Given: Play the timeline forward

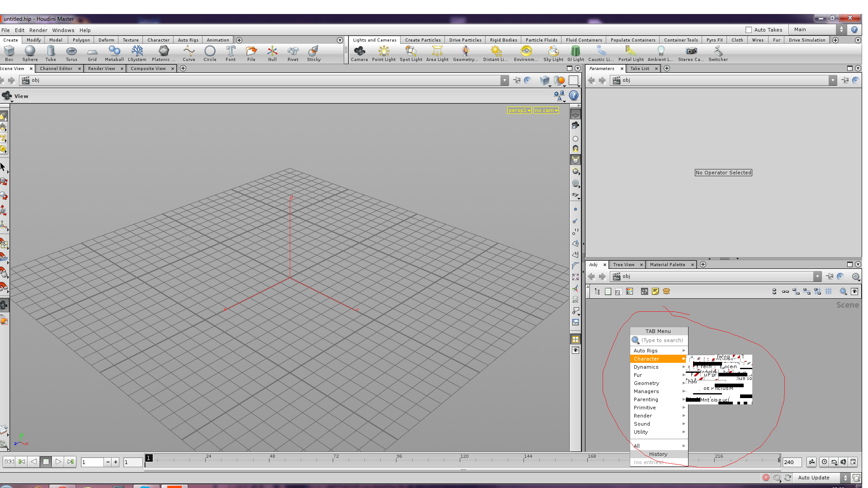Looking at the screenshot, I should [x=58, y=462].
